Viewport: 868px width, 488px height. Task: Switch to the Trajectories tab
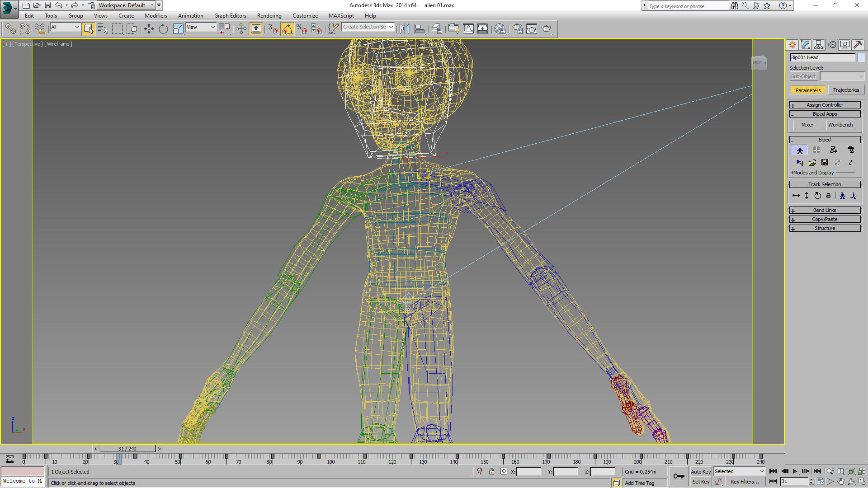coord(846,90)
